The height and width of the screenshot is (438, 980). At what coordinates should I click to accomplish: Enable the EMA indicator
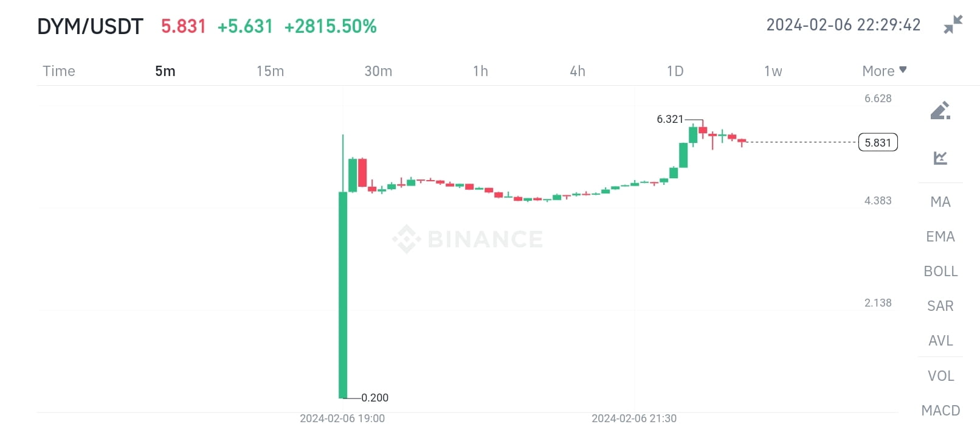(x=940, y=237)
